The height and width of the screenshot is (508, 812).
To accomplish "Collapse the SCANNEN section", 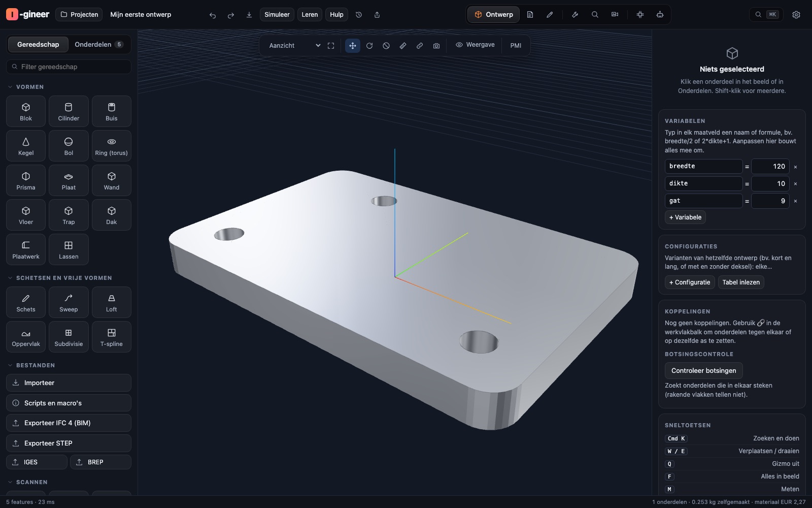I will (x=27, y=482).
